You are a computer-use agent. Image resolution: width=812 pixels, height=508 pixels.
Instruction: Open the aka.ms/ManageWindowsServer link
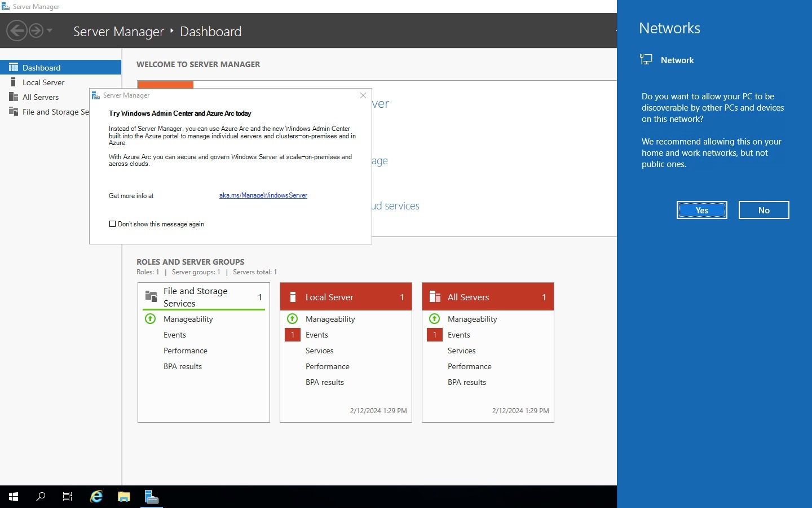click(263, 195)
